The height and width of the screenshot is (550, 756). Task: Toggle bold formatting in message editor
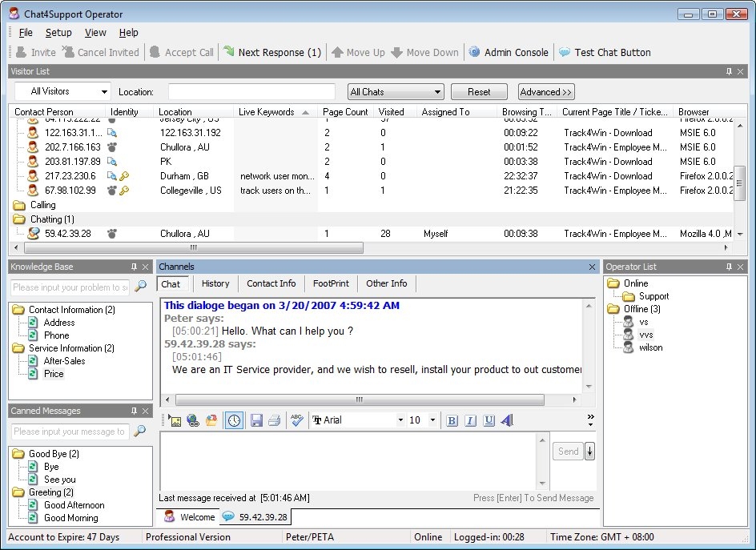[452, 420]
